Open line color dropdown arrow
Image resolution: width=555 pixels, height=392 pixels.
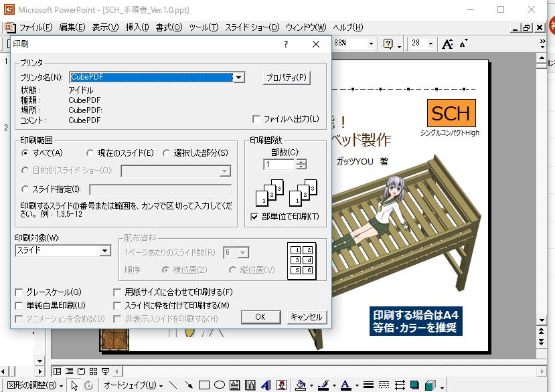(334, 385)
